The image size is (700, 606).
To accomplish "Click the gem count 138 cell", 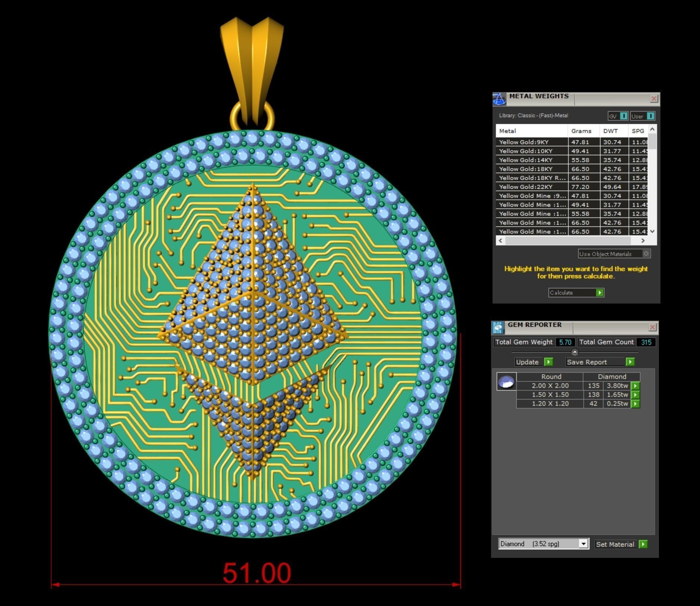I will click(593, 395).
